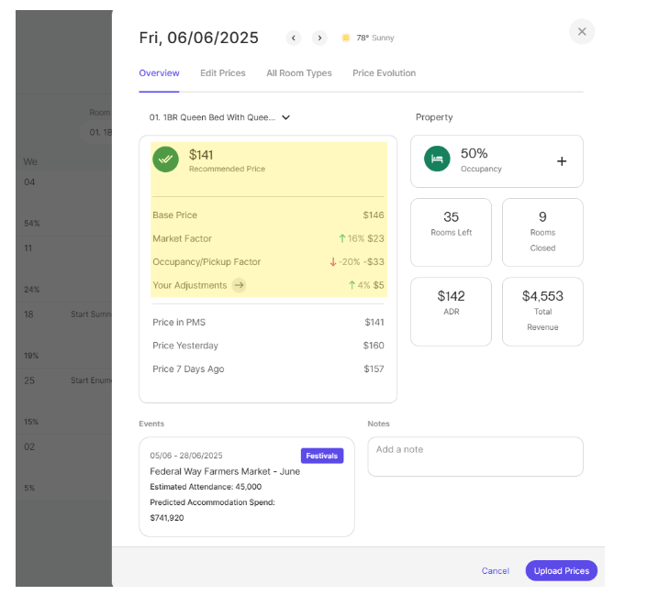Expand occupancy details with plus icon
670x606 pixels.
click(x=561, y=161)
